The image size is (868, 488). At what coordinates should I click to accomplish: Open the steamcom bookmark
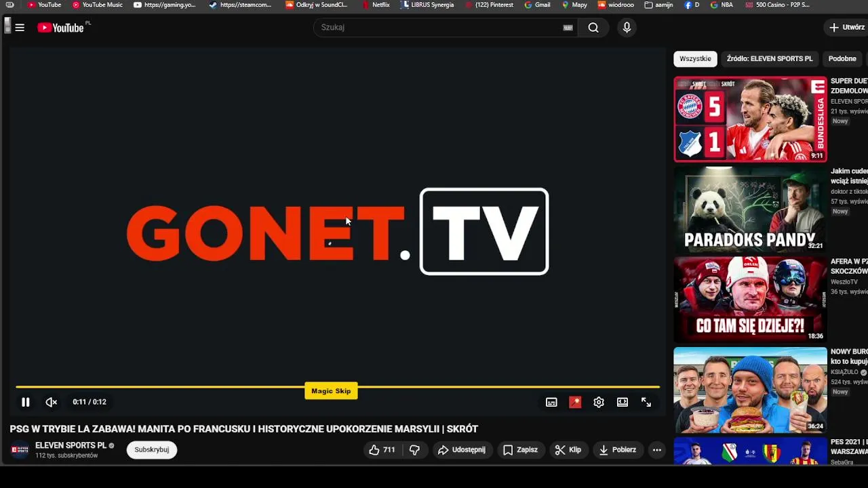click(239, 5)
